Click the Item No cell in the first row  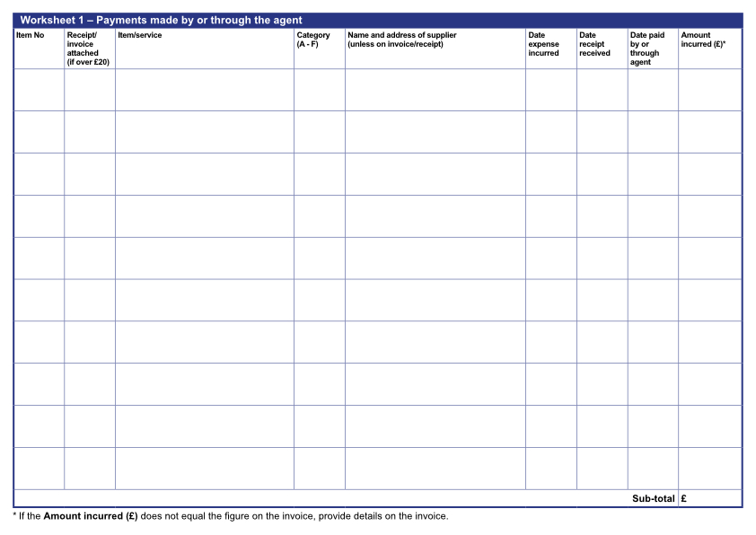point(39,90)
